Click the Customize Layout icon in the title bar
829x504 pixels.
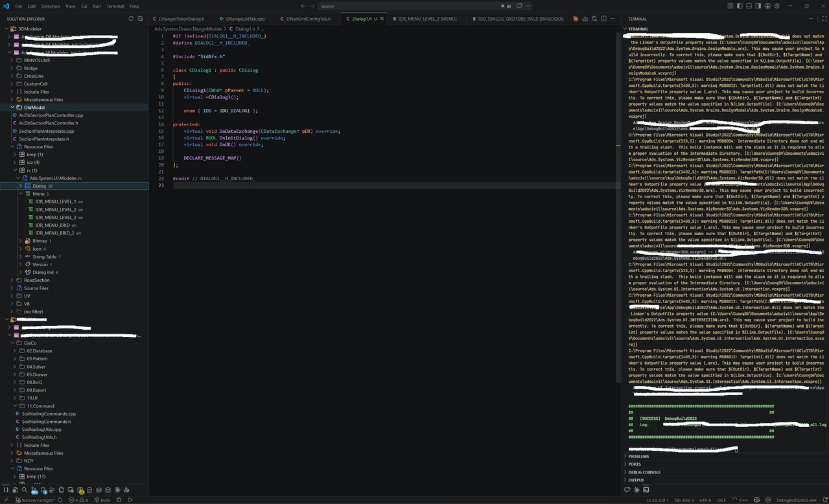point(730,6)
